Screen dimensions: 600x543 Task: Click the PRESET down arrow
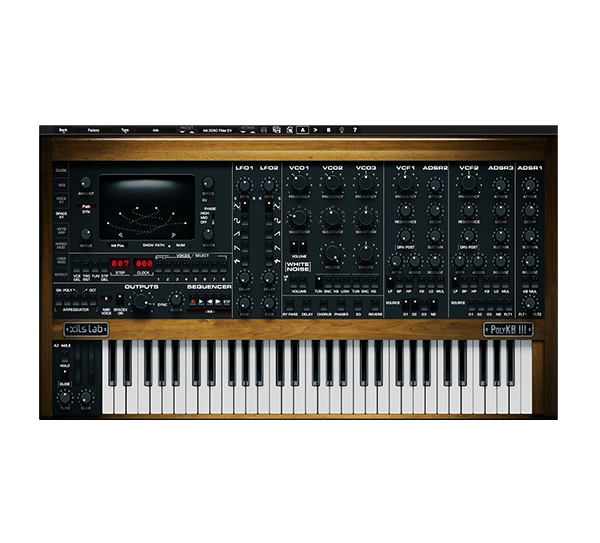(x=183, y=132)
